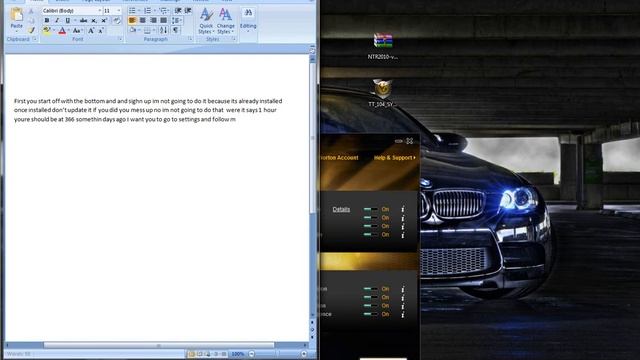
Task: Open the Borders dropdown arrow
Action: click(x=154, y=30)
